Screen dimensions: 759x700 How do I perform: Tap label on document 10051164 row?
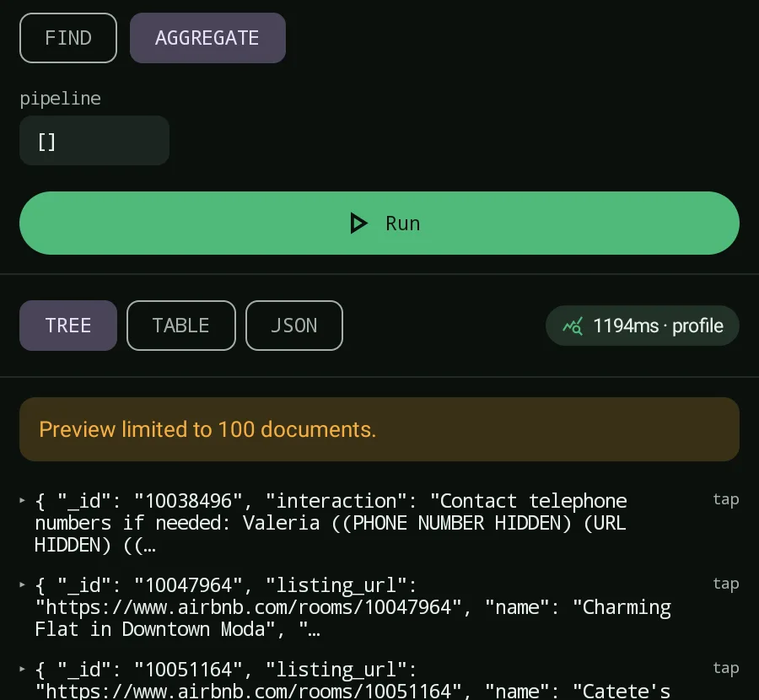[x=725, y=668]
